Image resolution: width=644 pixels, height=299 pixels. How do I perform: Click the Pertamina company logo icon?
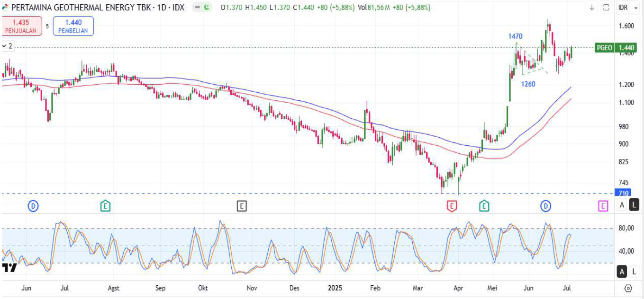point(5,8)
